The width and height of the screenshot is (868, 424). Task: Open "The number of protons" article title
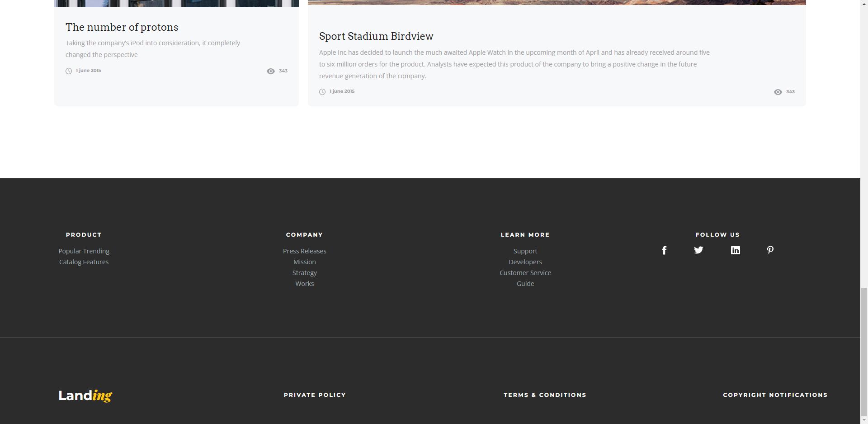[x=122, y=27]
